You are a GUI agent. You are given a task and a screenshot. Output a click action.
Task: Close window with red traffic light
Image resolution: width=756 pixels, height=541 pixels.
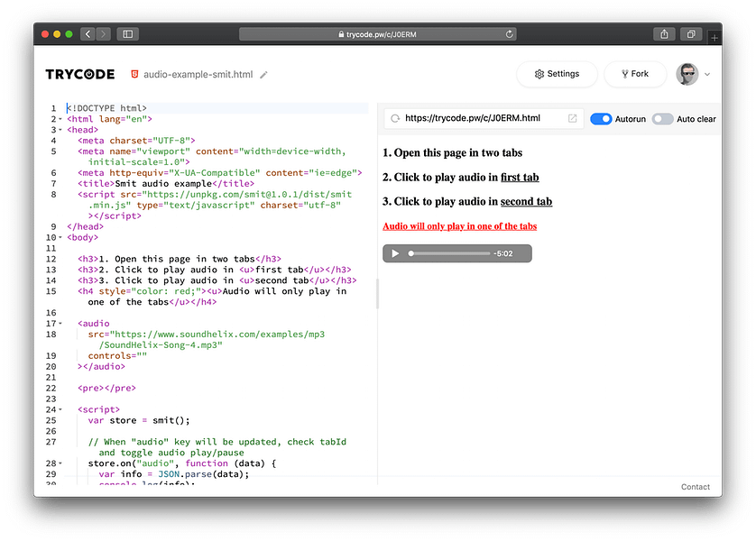coord(45,34)
